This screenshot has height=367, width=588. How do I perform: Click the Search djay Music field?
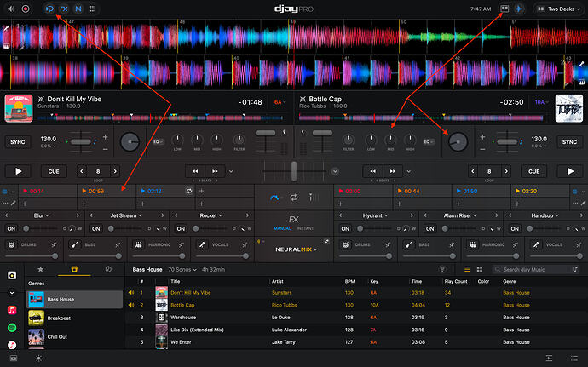click(536, 270)
